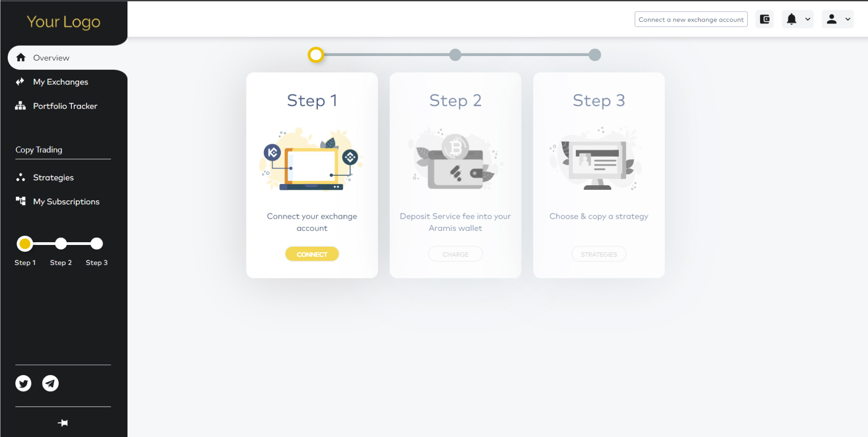Screen dimensions: 868x437
Task: Open the Telegram social icon
Action: 50,383
